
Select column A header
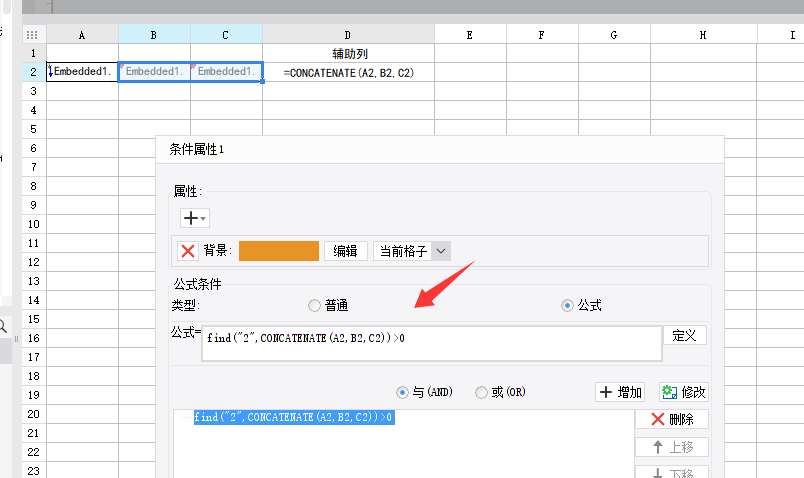point(82,35)
